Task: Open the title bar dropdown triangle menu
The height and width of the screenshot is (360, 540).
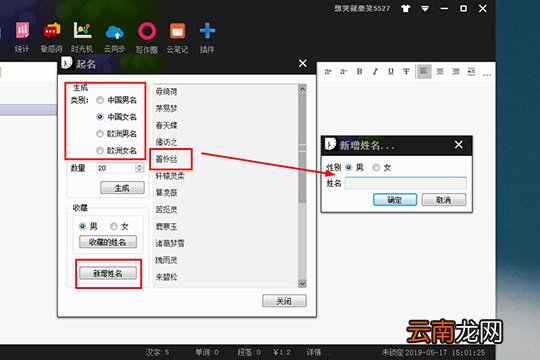Action: tap(425, 9)
